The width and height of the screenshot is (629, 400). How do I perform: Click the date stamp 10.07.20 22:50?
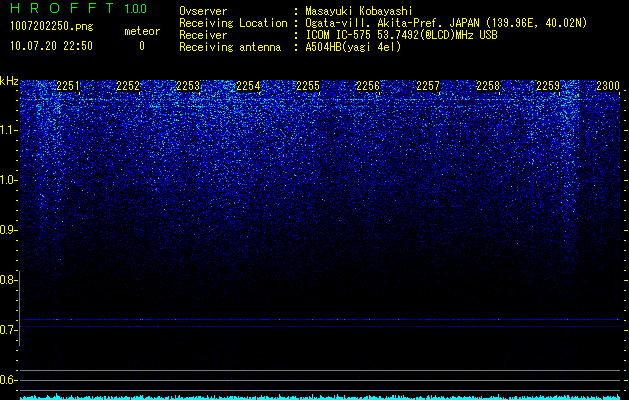pyautogui.click(x=51, y=46)
